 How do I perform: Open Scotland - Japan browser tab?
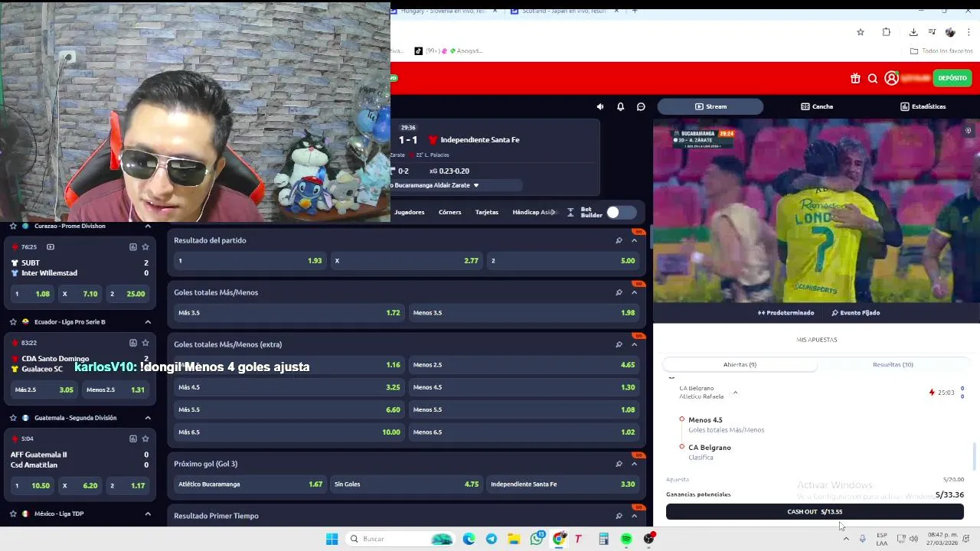point(563,11)
